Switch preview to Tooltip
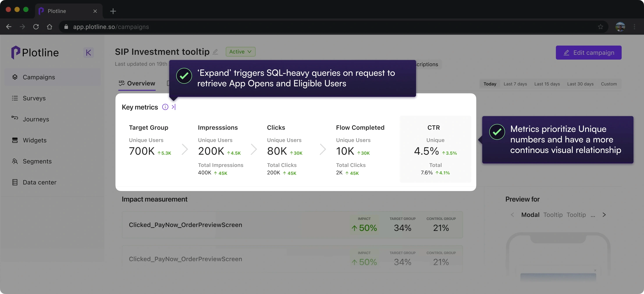This screenshot has width=644, height=294. pos(553,215)
